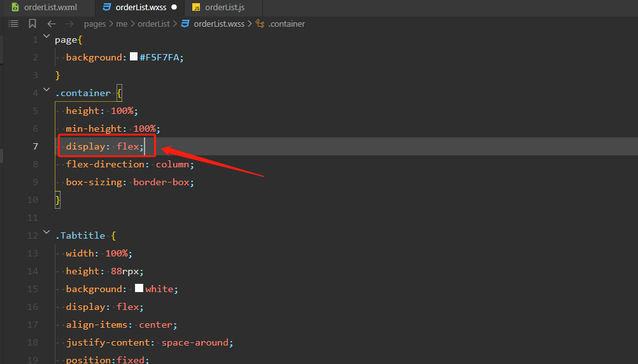This screenshot has height=364, width=638.
Task: Click the CSS file icon beside orderList.wxss breadcrumb
Action: click(x=185, y=24)
